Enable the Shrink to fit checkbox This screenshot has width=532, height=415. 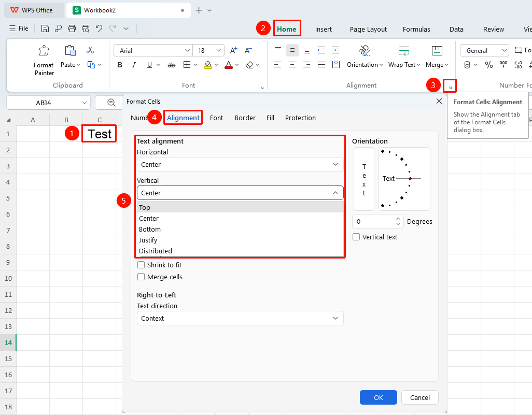(x=141, y=265)
